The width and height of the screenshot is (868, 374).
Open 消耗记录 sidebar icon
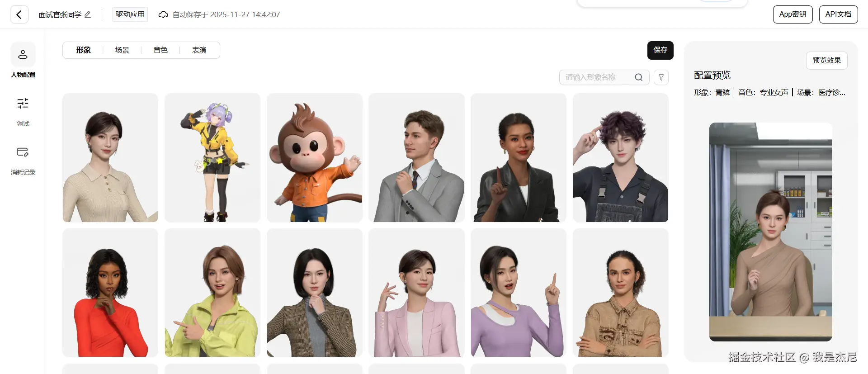click(23, 152)
